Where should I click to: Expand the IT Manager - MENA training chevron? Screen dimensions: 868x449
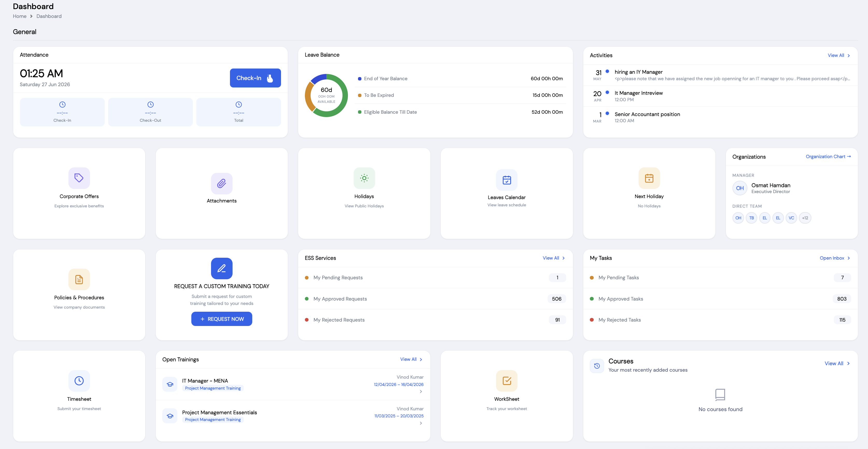[x=421, y=392]
